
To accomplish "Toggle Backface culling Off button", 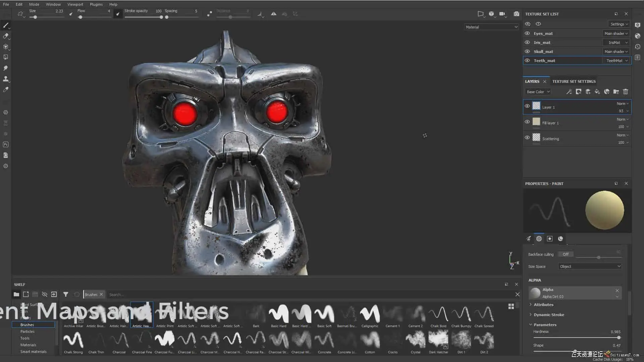I will pyautogui.click(x=566, y=254).
